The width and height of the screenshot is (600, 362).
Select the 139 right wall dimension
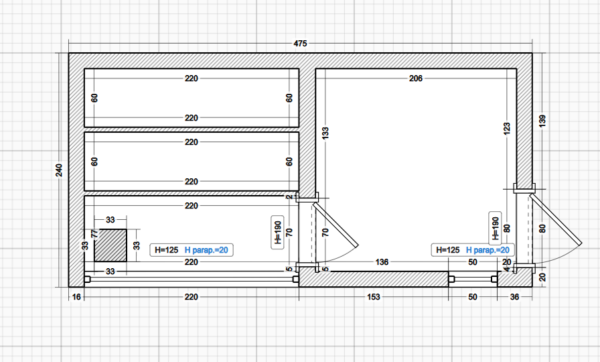pos(542,121)
